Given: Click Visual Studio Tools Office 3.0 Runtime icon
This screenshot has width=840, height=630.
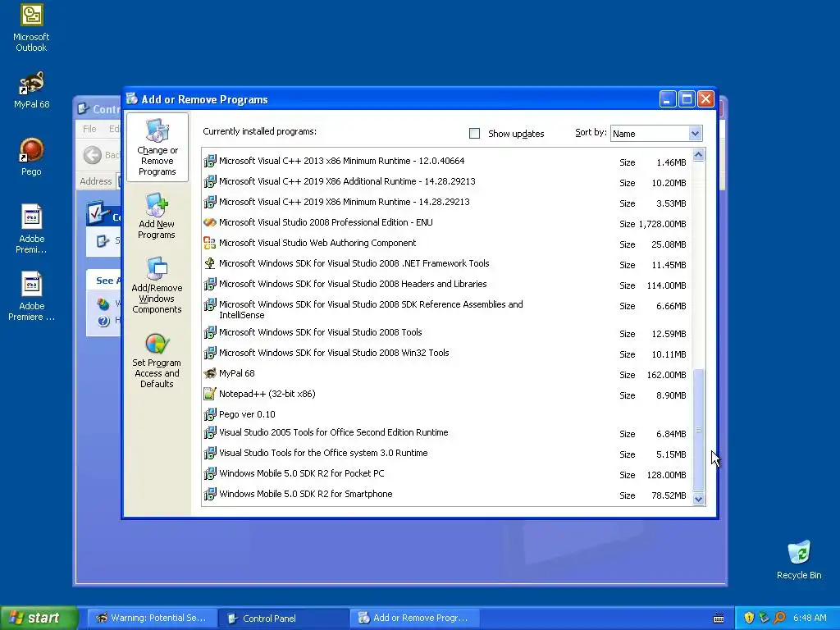Looking at the screenshot, I should pyautogui.click(x=210, y=453).
